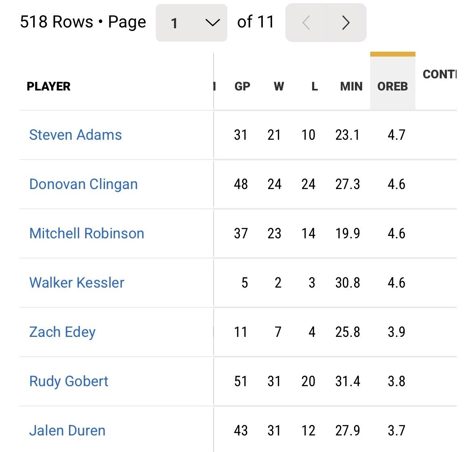Viewport: 476px width, 452px height.
Task: Sort by the PLAYER column header
Action: [x=48, y=86]
